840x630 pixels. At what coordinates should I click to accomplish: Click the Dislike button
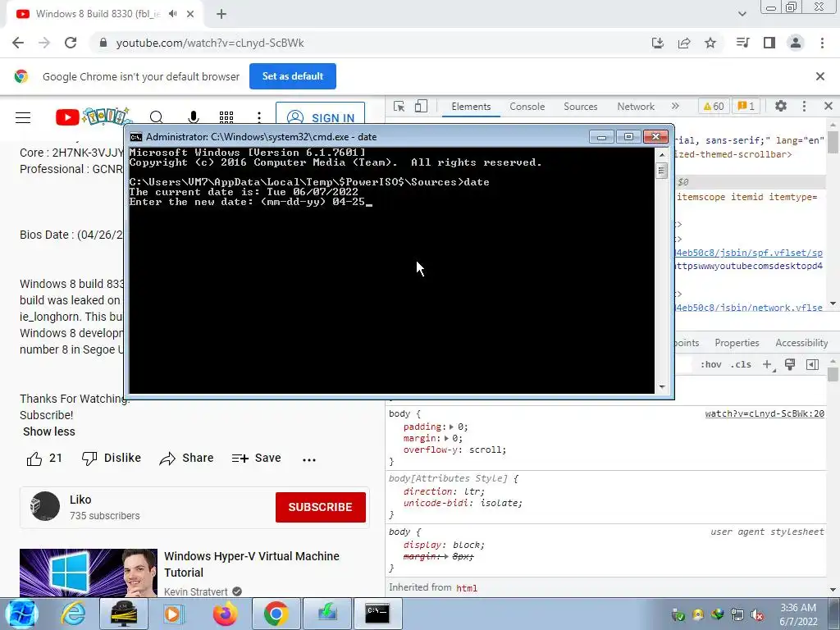click(112, 459)
